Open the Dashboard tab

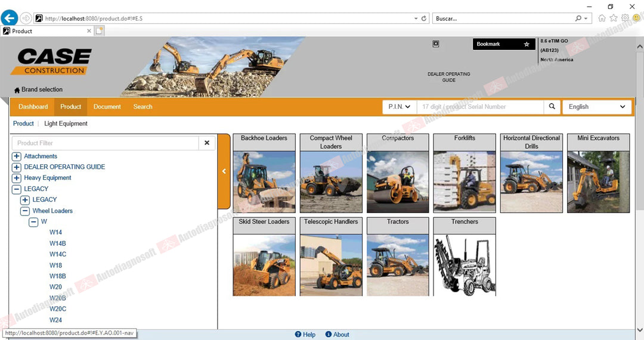(33, 107)
